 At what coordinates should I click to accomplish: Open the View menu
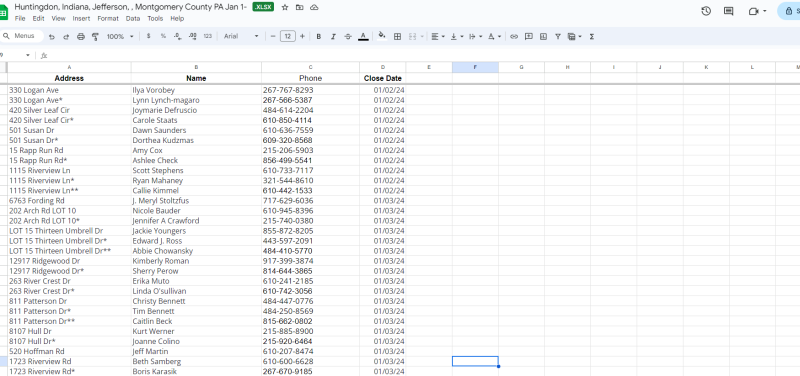point(59,18)
